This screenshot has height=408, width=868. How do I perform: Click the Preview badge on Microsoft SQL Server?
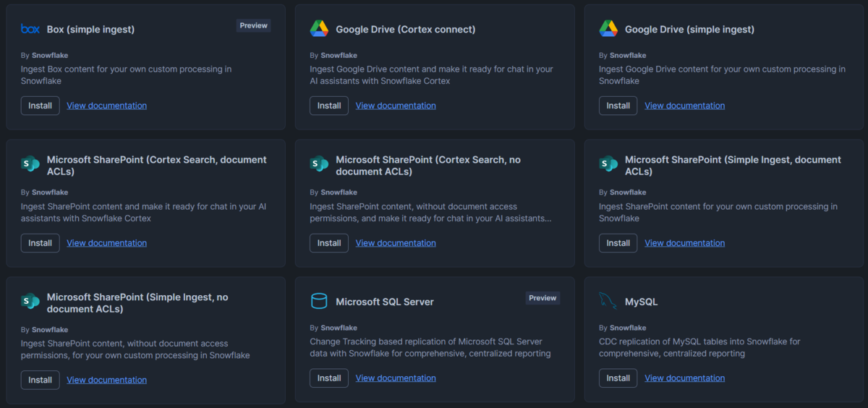point(542,298)
